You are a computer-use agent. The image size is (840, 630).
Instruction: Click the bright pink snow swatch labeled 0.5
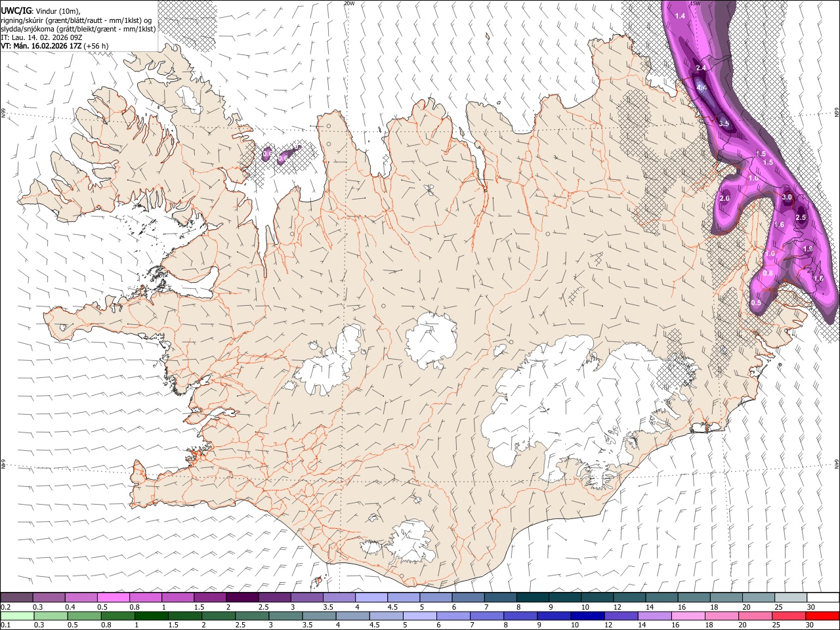114,597
